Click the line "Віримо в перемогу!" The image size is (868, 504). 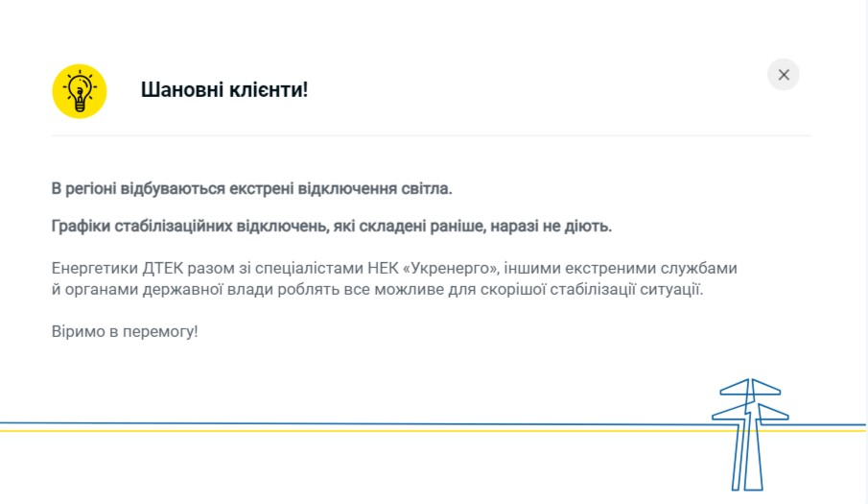125,331
